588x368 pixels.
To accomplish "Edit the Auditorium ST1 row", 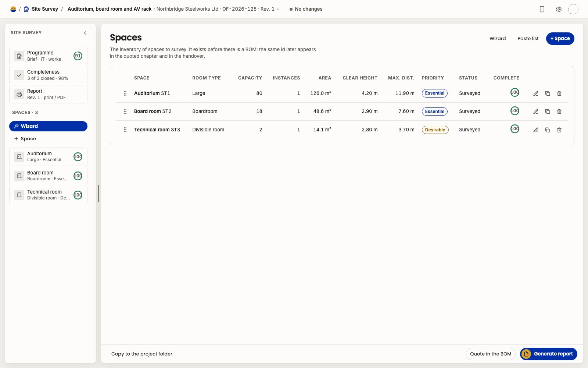I will (536, 93).
